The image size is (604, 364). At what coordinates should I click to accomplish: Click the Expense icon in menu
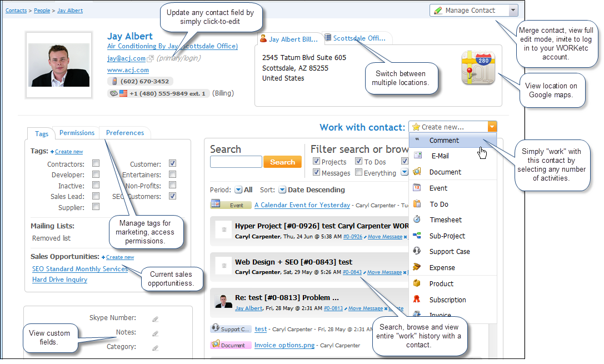417,267
